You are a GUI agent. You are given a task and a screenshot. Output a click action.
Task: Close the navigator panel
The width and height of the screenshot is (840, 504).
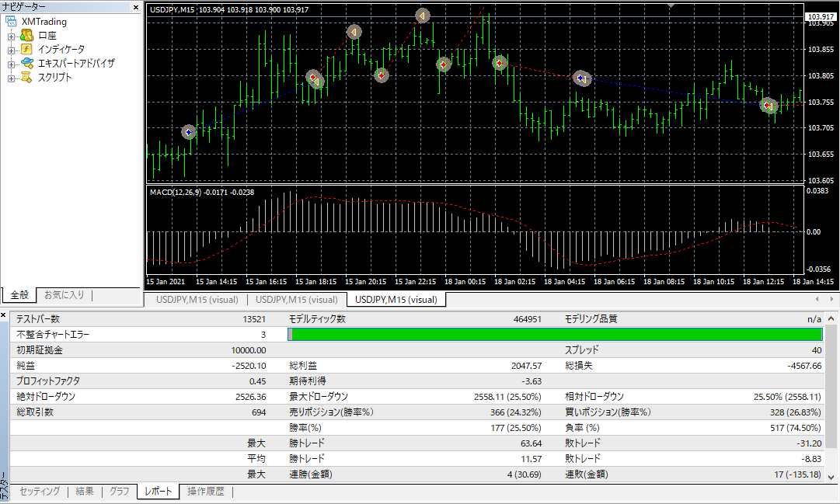[136, 7]
